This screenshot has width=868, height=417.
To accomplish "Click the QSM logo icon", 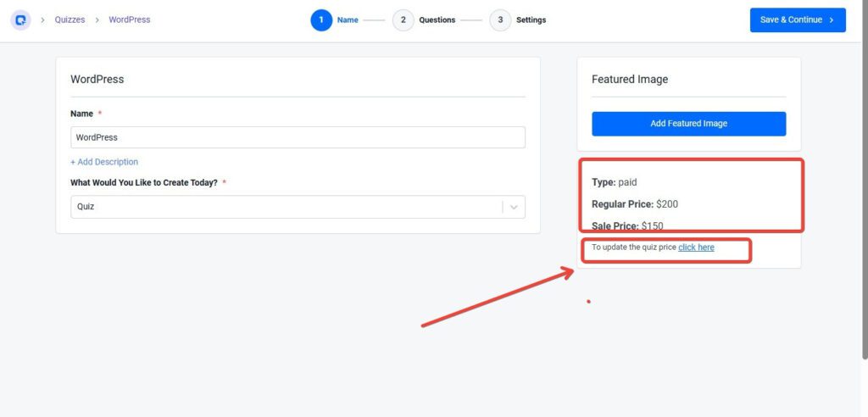I will coord(21,19).
